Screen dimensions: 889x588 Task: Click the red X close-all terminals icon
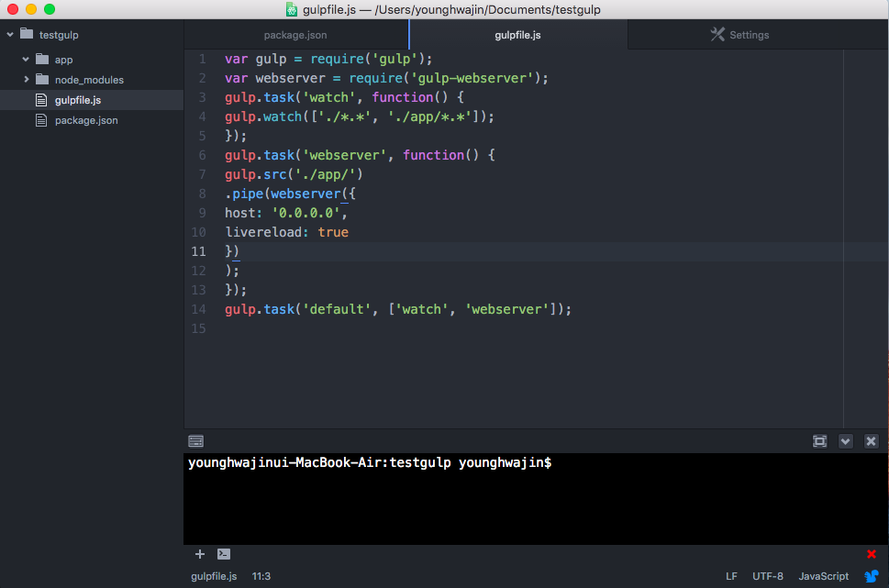872,554
